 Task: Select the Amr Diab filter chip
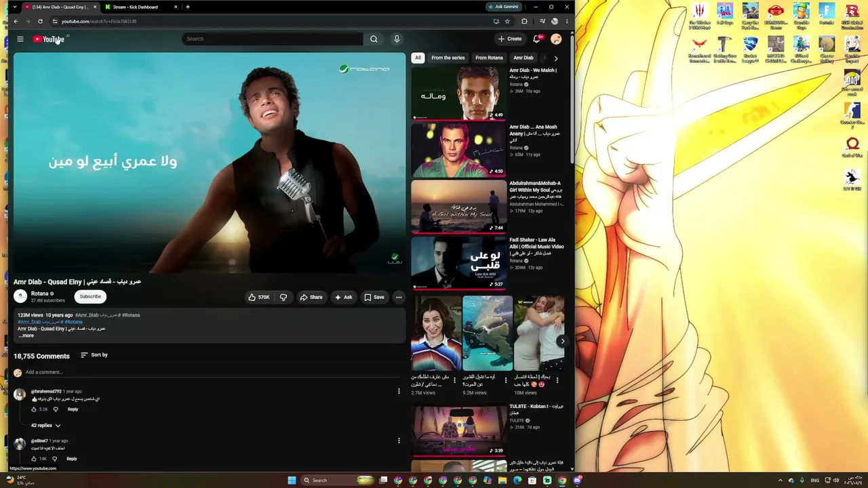523,58
